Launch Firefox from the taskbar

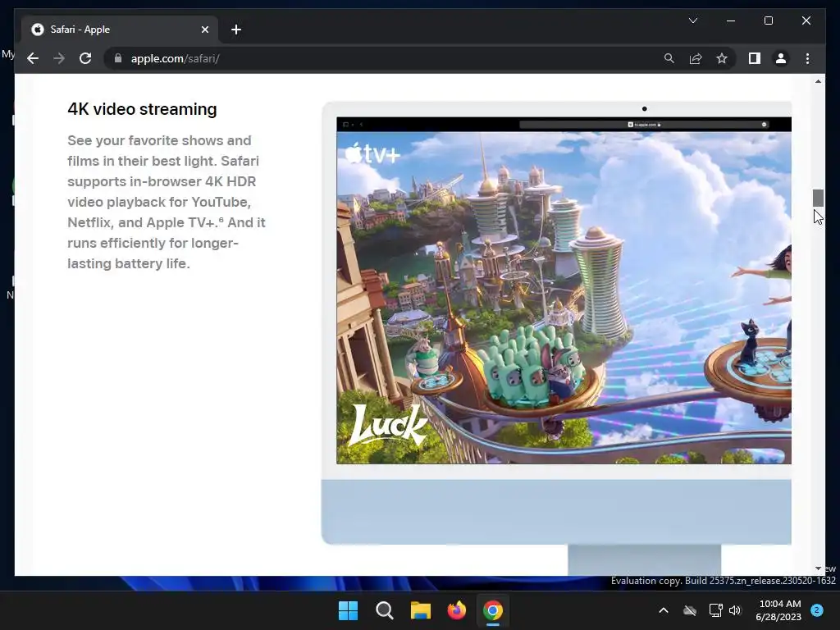coord(456,610)
